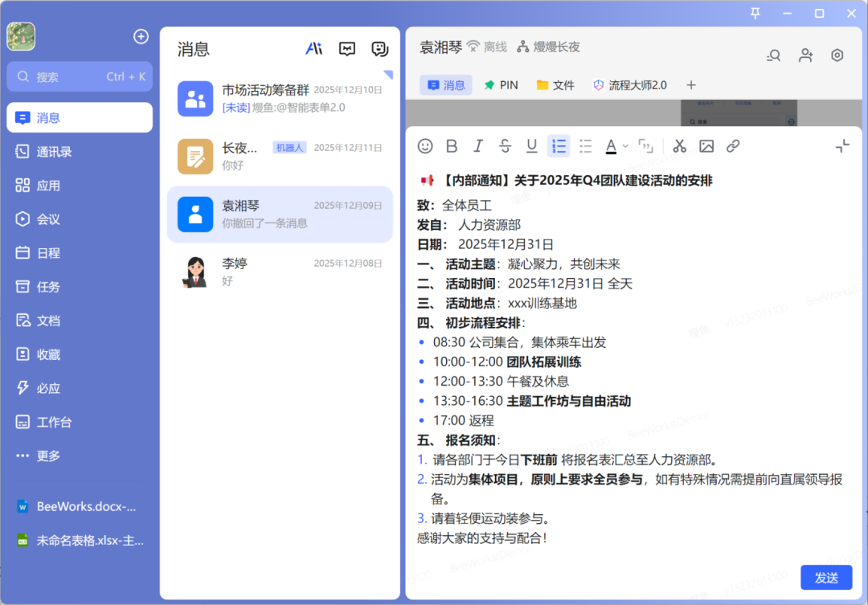Screen dimensions: 868x605
Task: Search within the chat via the magnifier icon
Action: coord(773,55)
